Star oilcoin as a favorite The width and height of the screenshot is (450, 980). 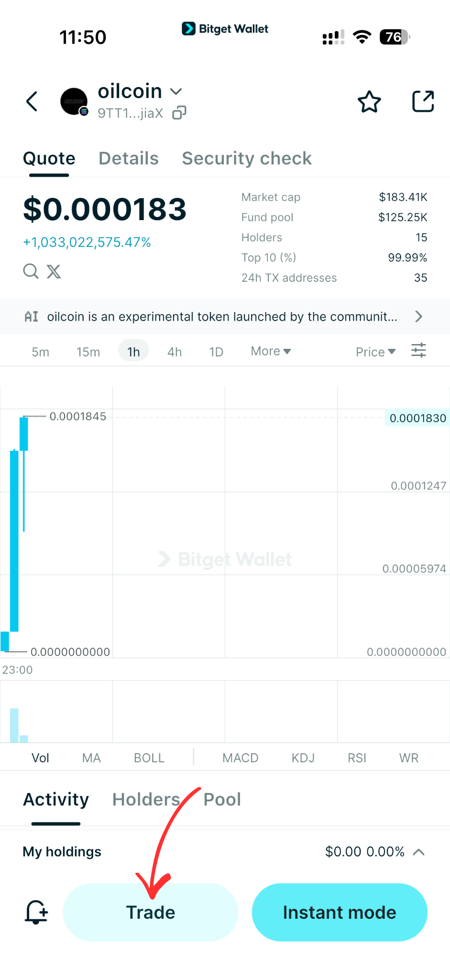(369, 101)
